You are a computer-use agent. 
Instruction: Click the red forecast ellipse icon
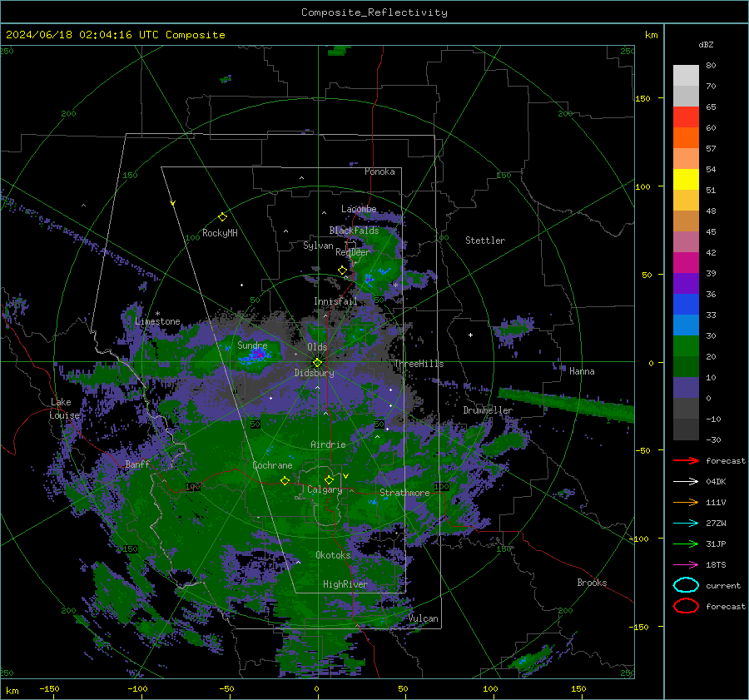click(686, 606)
